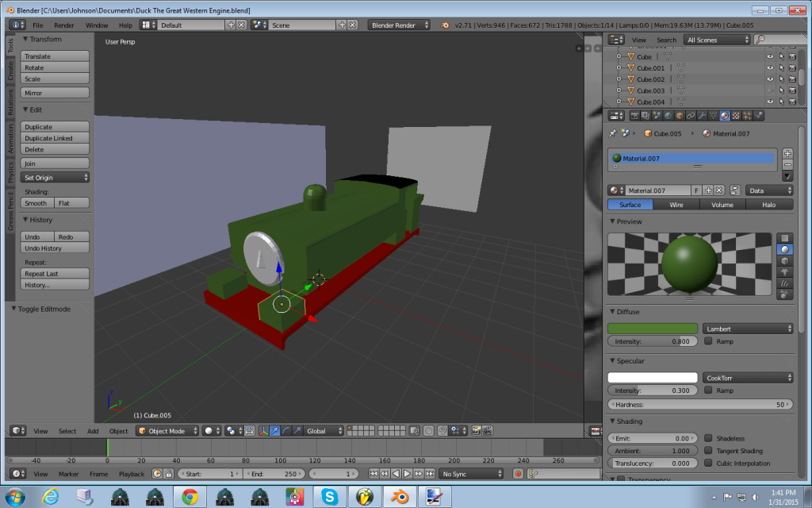
Task: Click the Duplicate Linked button
Action: click(x=55, y=138)
